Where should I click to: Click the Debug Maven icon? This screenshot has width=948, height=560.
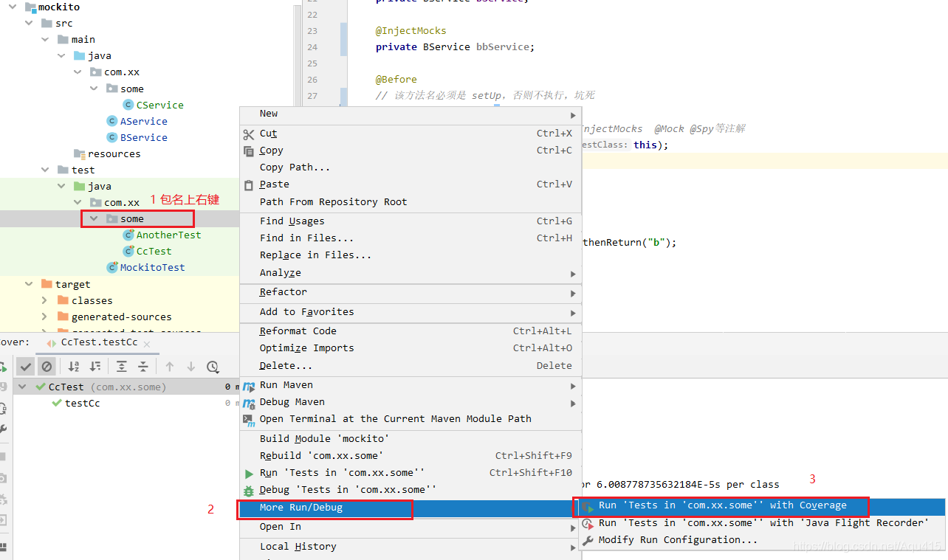pyautogui.click(x=248, y=403)
